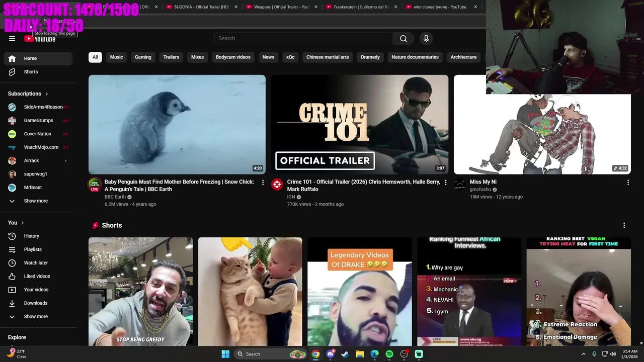644x362 pixels.
Task: Close the who cloned tyrone tab
Action: coord(475,7)
